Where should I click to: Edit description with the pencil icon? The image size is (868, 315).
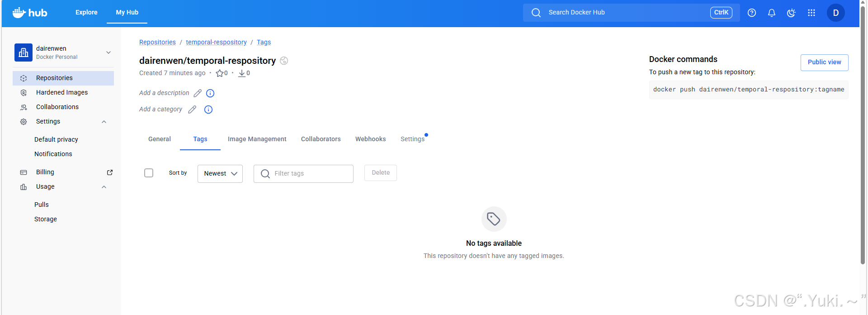pyautogui.click(x=198, y=93)
